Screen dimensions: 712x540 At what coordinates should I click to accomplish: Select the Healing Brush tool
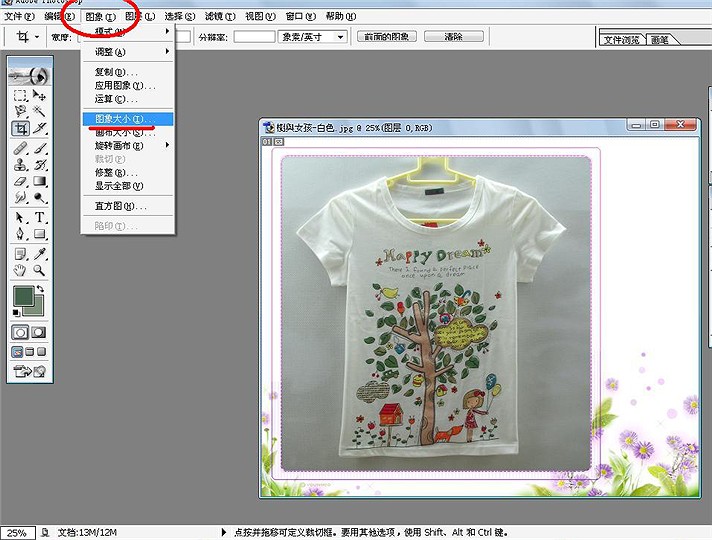[20, 149]
